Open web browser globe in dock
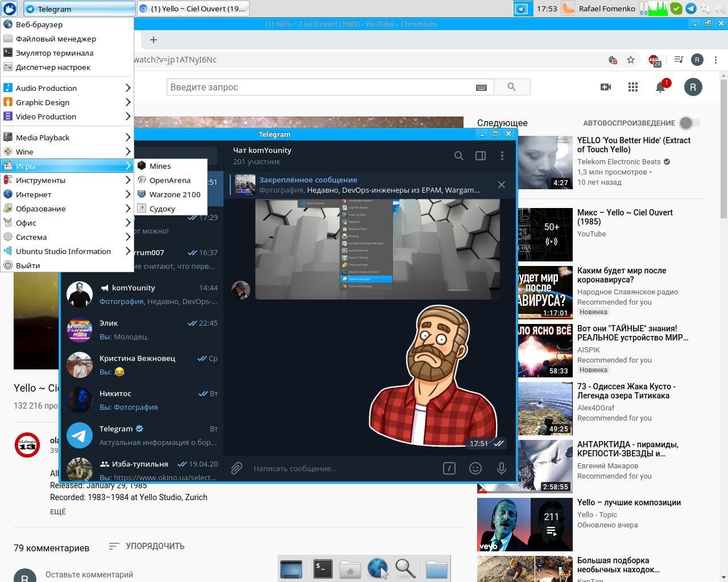Viewport: 728px width, 582px height. pyautogui.click(x=378, y=568)
